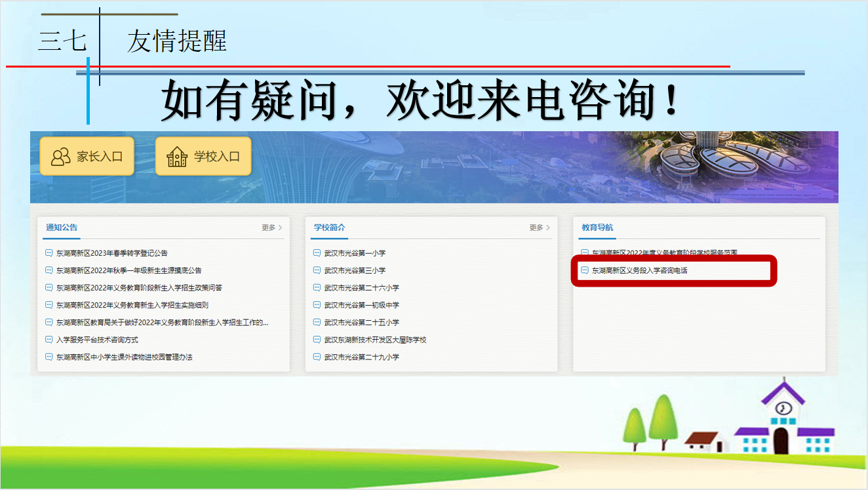Image resolution: width=868 pixels, height=490 pixels.
Task: Expand 更多 in 学校简介 panel
Action: tap(540, 228)
